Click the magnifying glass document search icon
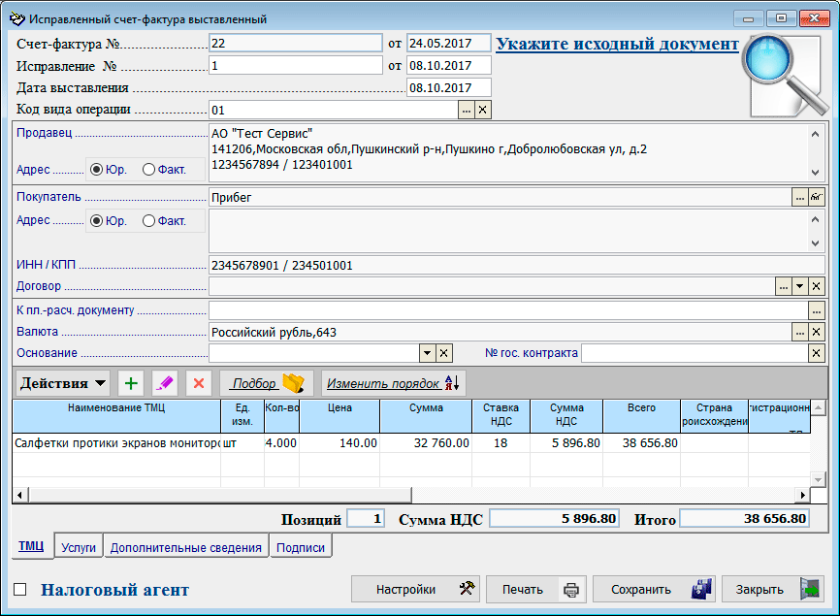Viewport: 840px width, 616px height. point(785,76)
